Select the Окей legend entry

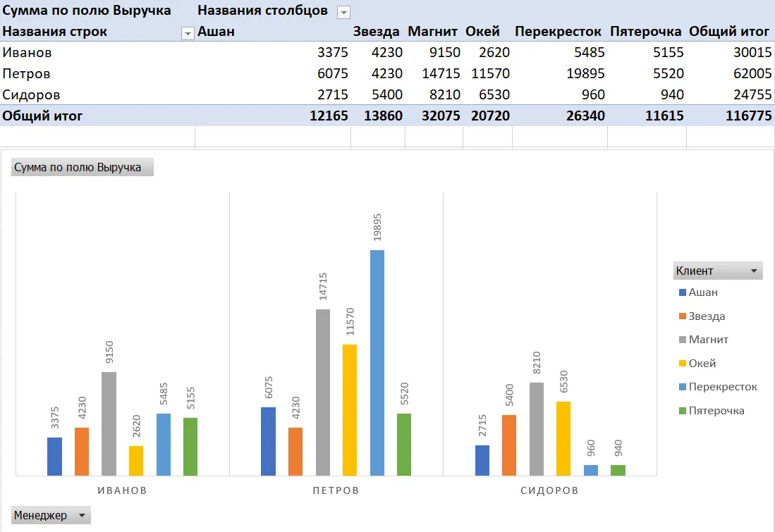click(x=697, y=363)
